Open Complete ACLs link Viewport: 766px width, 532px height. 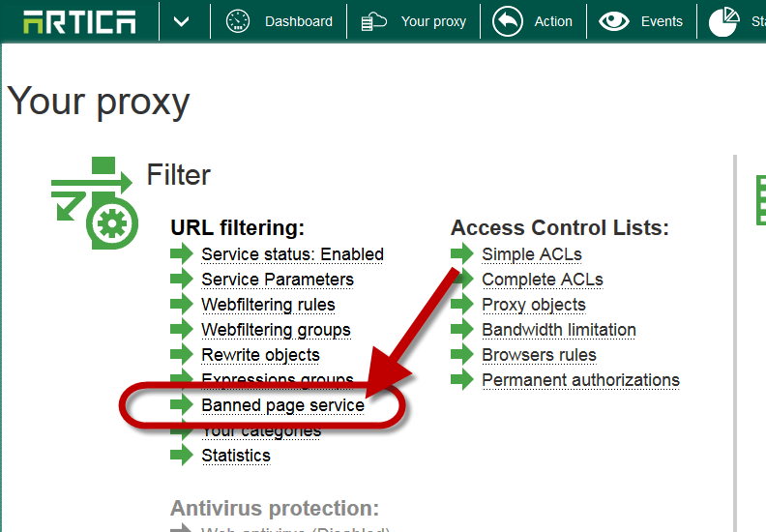point(543,280)
